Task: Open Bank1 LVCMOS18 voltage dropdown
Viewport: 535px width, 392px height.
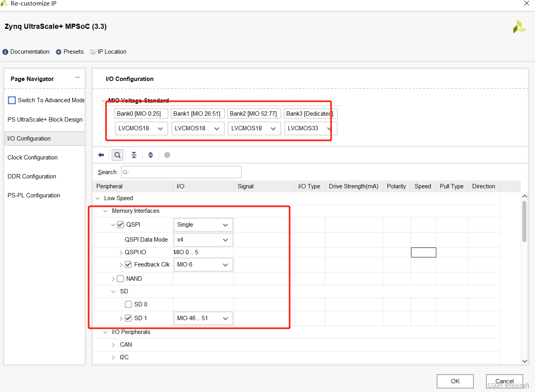Action: click(x=198, y=128)
